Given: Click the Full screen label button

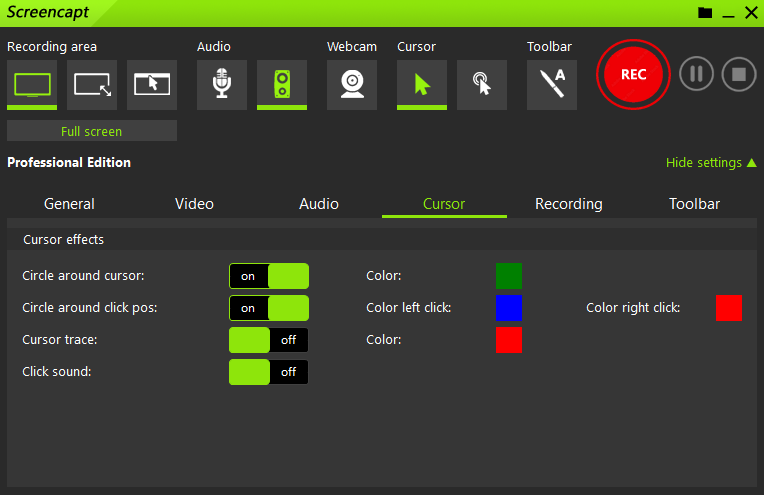Looking at the screenshot, I should [92, 131].
